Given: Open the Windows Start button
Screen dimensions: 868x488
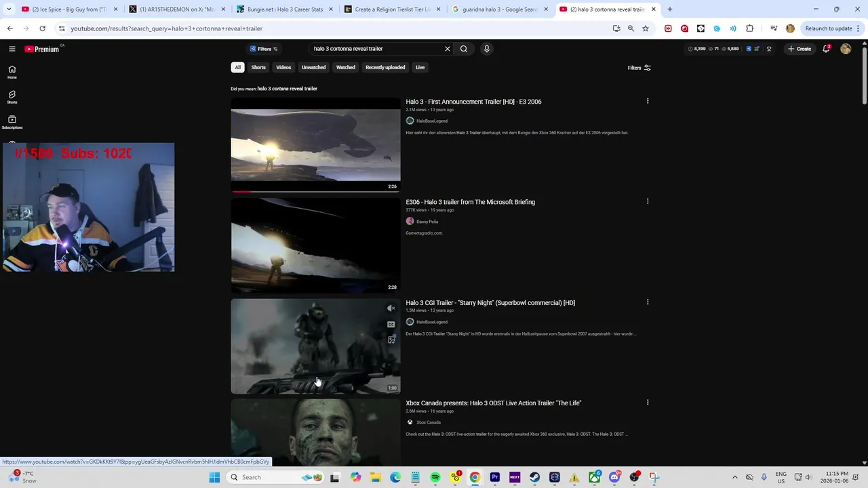Looking at the screenshot, I should [x=214, y=477].
